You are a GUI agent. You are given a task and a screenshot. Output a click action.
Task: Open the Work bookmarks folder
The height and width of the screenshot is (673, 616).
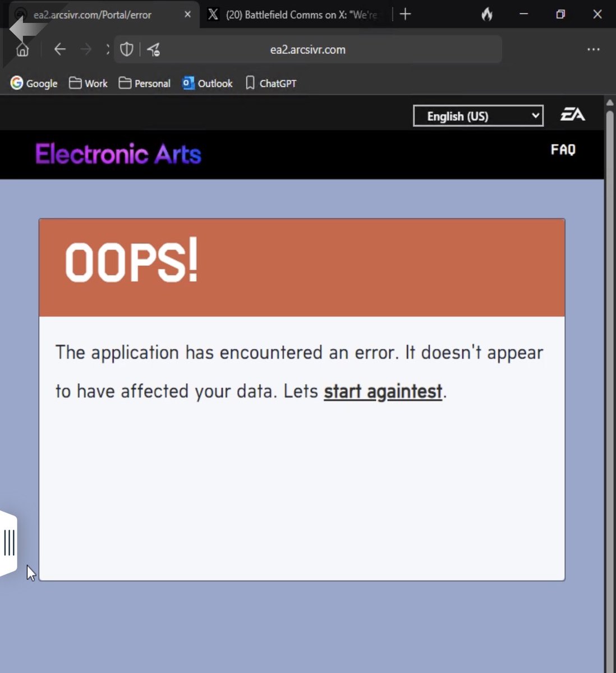(88, 83)
